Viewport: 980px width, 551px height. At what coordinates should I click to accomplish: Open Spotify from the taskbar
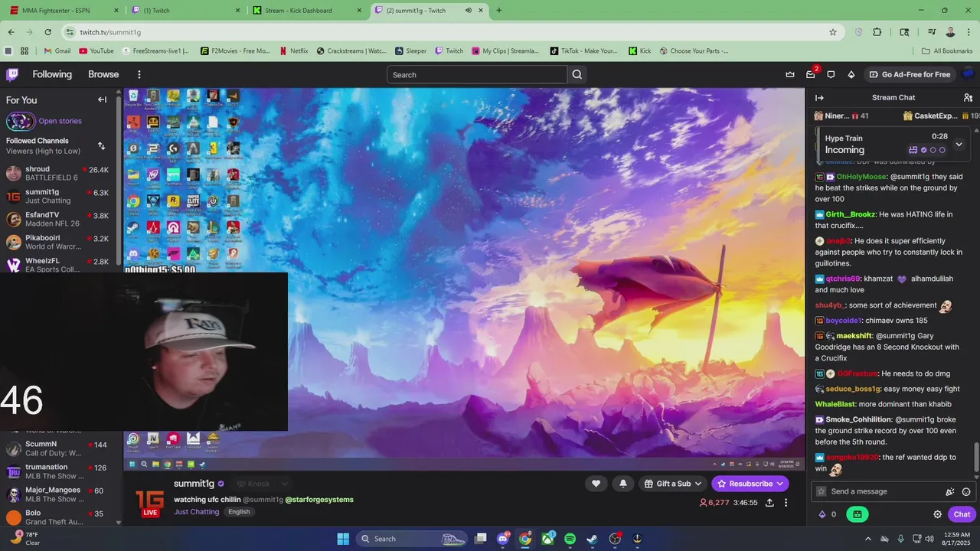point(570,539)
